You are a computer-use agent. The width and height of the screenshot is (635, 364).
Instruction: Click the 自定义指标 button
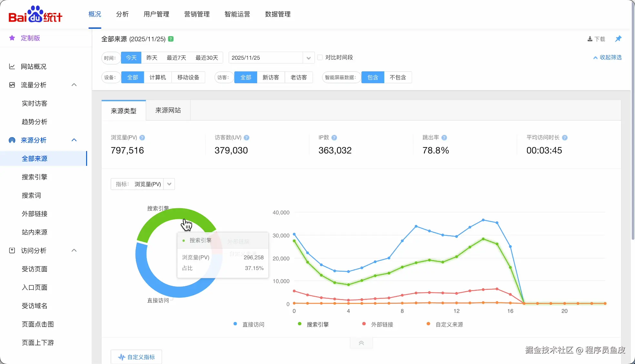136,357
